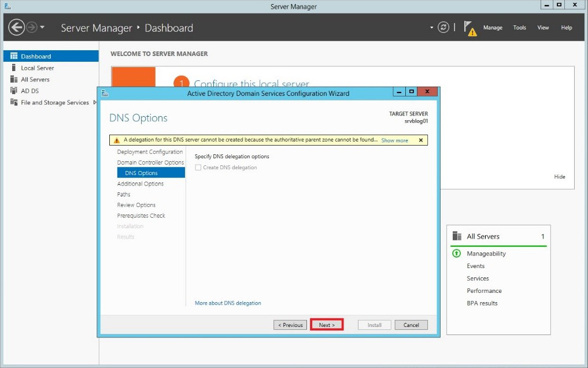Close the configuration wizard window

coord(427,91)
